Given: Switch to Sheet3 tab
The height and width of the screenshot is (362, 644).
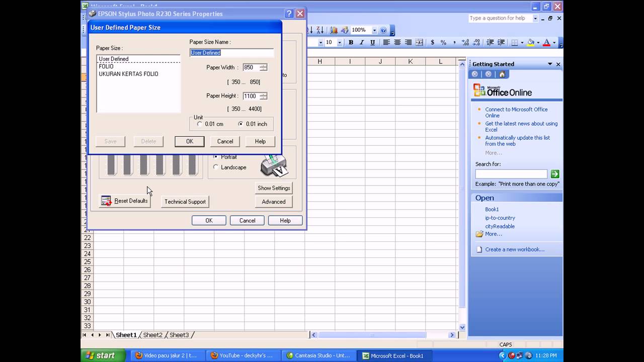Looking at the screenshot, I should (x=179, y=335).
